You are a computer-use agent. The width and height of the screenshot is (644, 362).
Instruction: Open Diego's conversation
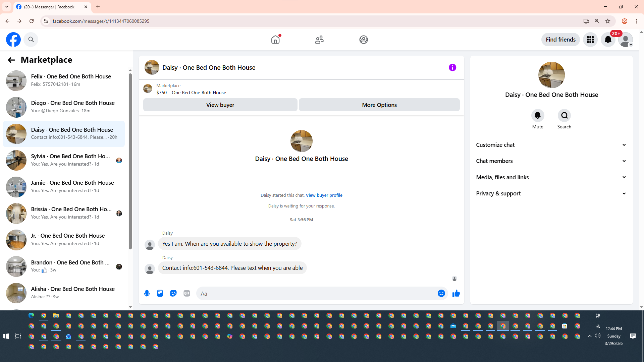pyautogui.click(x=64, y=107)
